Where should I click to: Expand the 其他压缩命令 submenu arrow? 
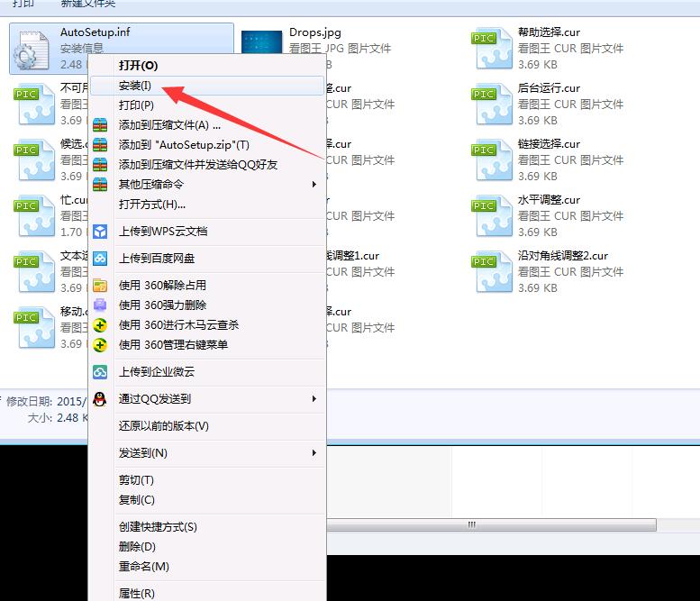[314, 185]
